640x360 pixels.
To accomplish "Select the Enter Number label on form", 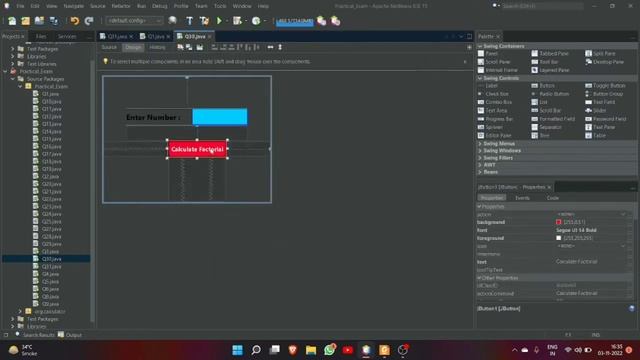I will (x=153, y=118).
